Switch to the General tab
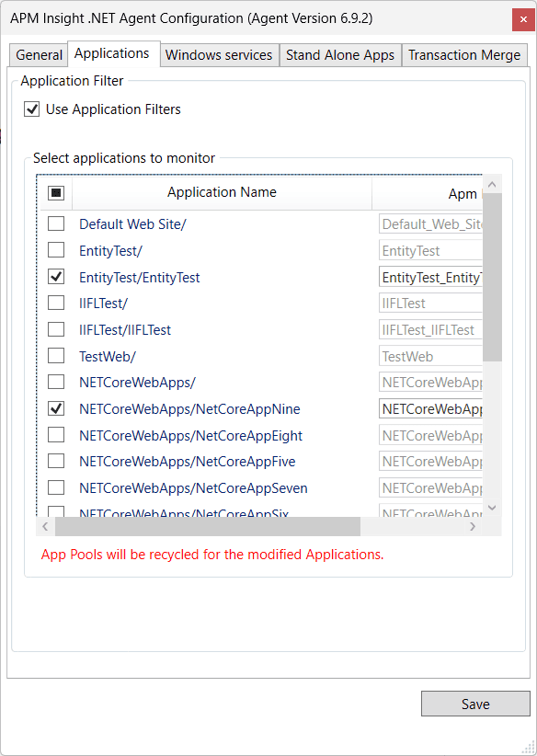The height and width of the screenshot is (756, 537). point(39,55)
